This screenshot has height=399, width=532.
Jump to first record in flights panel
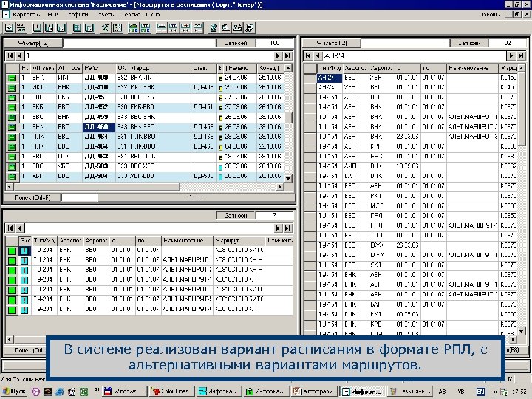(10, 55)
